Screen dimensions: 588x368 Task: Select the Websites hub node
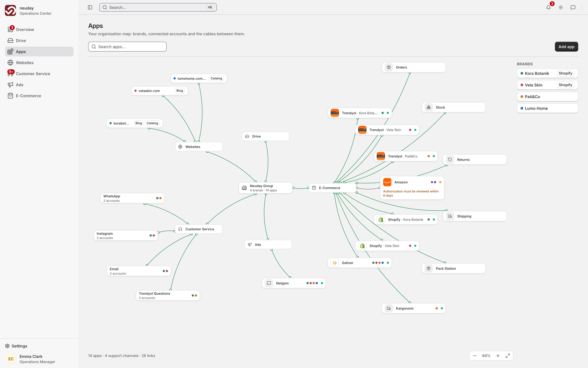point(199,147)
